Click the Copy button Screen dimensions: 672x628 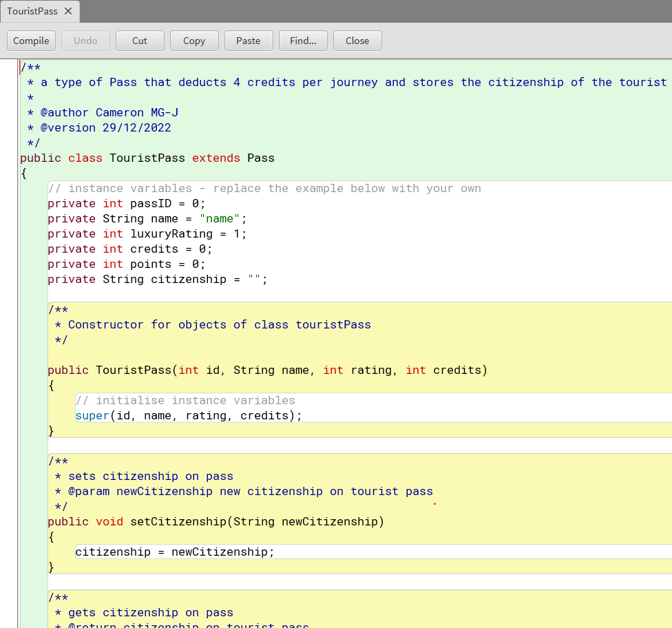click(x=194, y=41)
